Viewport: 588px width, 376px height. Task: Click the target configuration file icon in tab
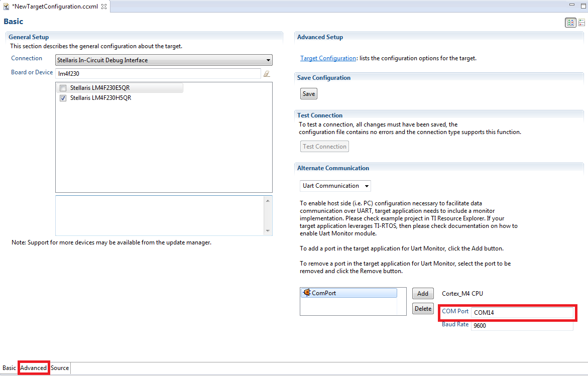[6, 7]
